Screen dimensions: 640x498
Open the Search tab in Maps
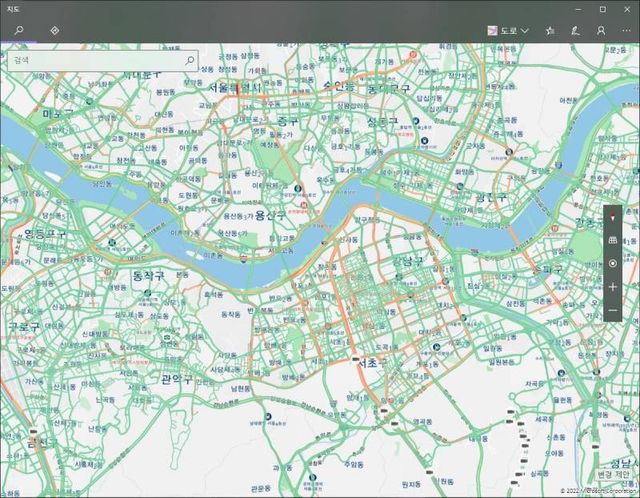pos(18,30)
